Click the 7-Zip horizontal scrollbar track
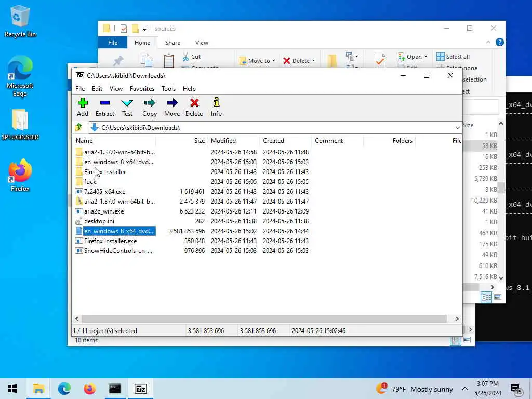Image resolution: width=532 pixels, height=399 pixels. tap(264, 318)
